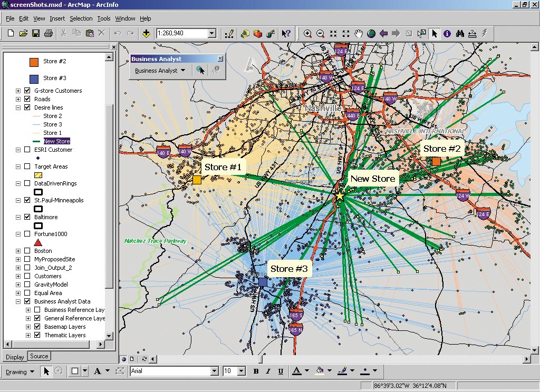Click the Add Data yellow plus icon

coord(146,33)
